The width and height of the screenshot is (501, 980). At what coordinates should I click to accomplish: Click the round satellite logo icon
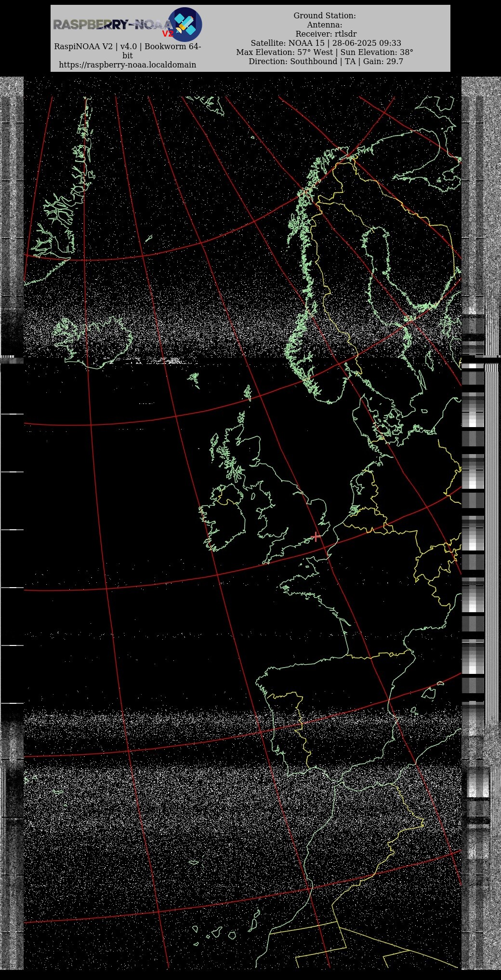pyautogui.click(x=185, y=24)
